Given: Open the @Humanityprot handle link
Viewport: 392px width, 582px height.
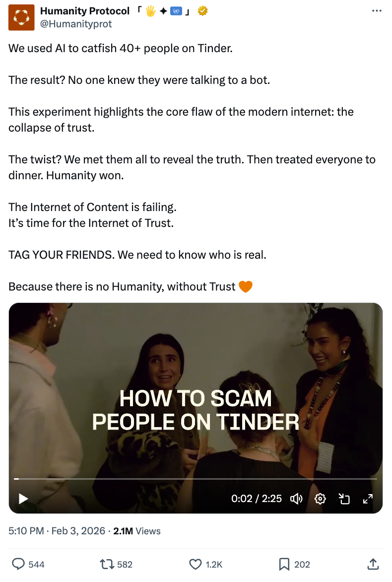Looking at the screenshot, I should pyautogui.click(x=76, y=24).
